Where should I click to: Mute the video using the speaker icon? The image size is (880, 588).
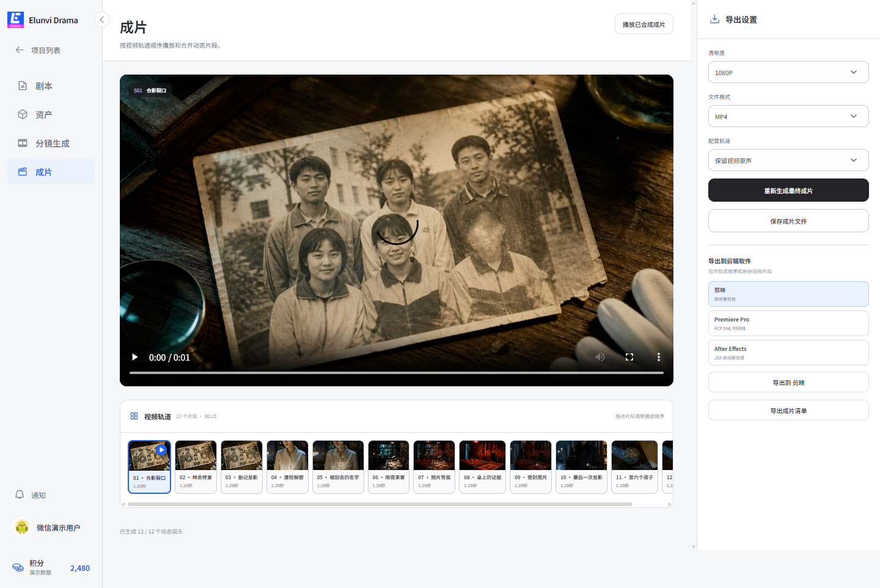click(600, 357)
